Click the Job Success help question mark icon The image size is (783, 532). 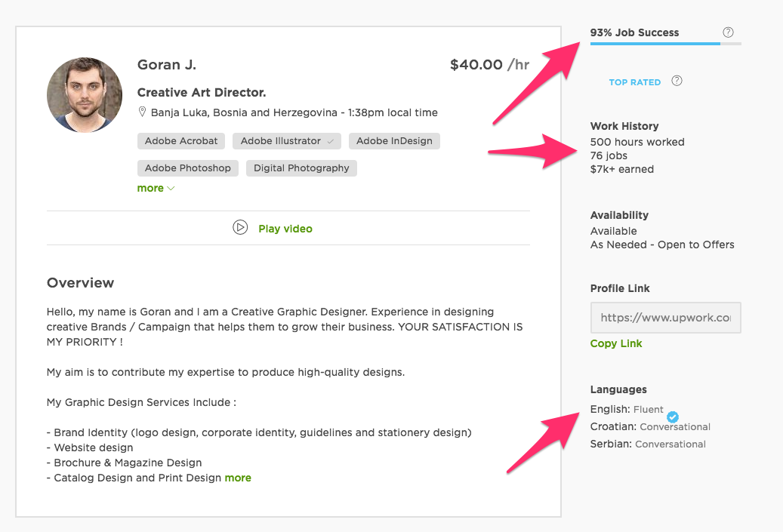click(728, 32)
